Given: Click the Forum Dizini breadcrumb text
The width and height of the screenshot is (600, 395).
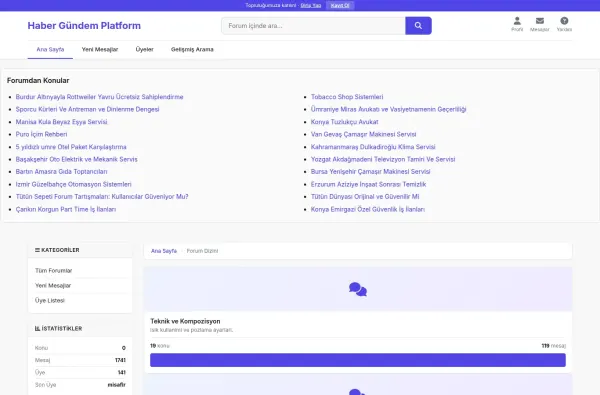Looking at the screenshot, I should pyautogui.click(x=202, y=251).
